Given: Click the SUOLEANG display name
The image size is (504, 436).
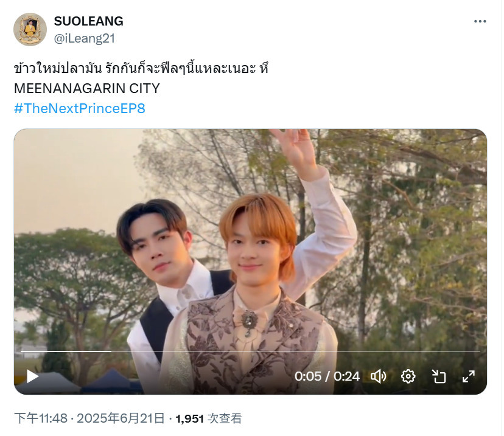Looking at the screenshot, I should point(89,21).
